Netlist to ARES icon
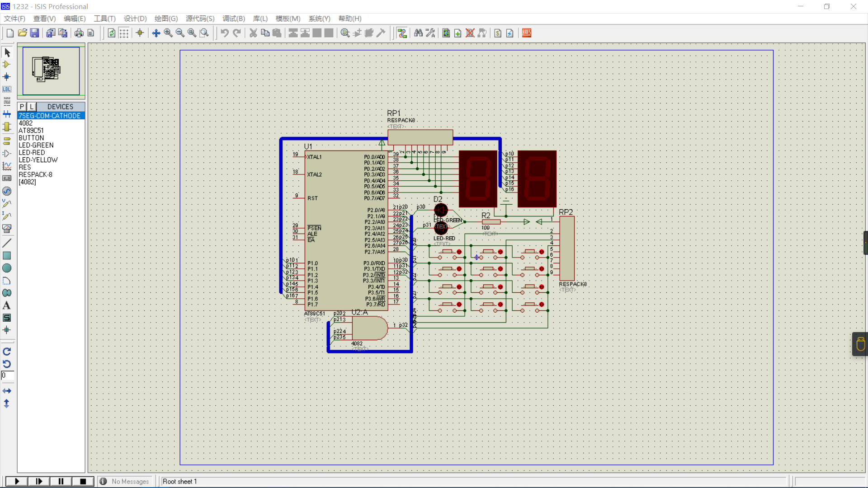The width and height of the screenshot is (868, 488). tap(527, 33)
